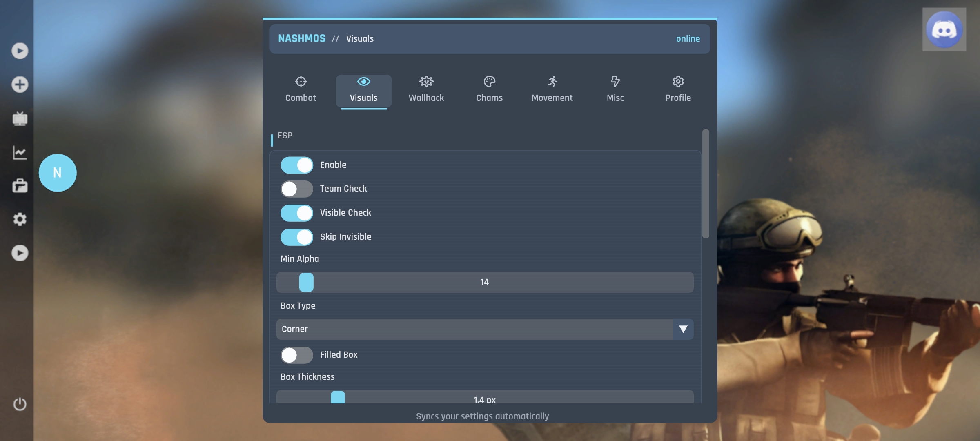
Task: Enable the Filled Box toggle
Action: coord(297,355)
